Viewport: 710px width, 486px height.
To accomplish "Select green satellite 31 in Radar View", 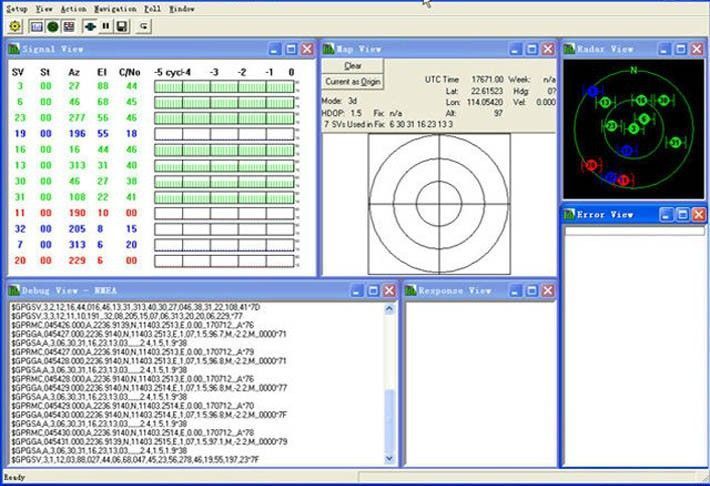I will pos(676,143).
